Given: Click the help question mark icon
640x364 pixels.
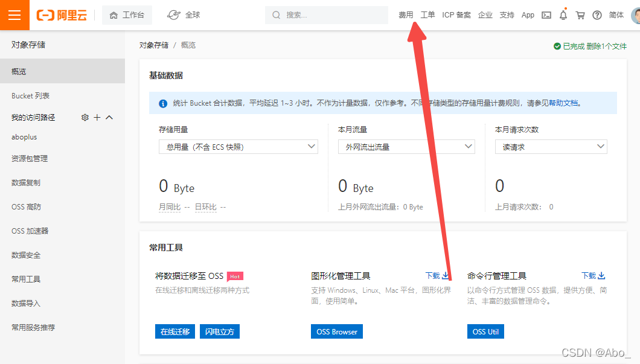Looking at the screenshot, I should pyautogui.click(x=597, y=14).
